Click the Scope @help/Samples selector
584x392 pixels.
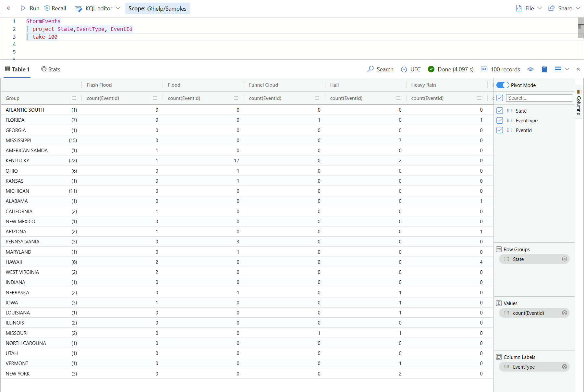pyautogui.click(x=157, y=8)
